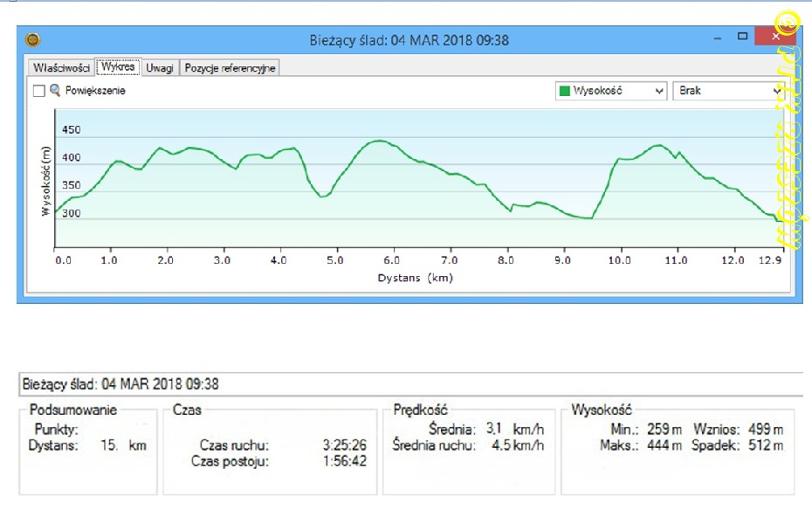Switch to the Właściwości tab
Screen dimensions: 812x524
[x=61, y=67]
